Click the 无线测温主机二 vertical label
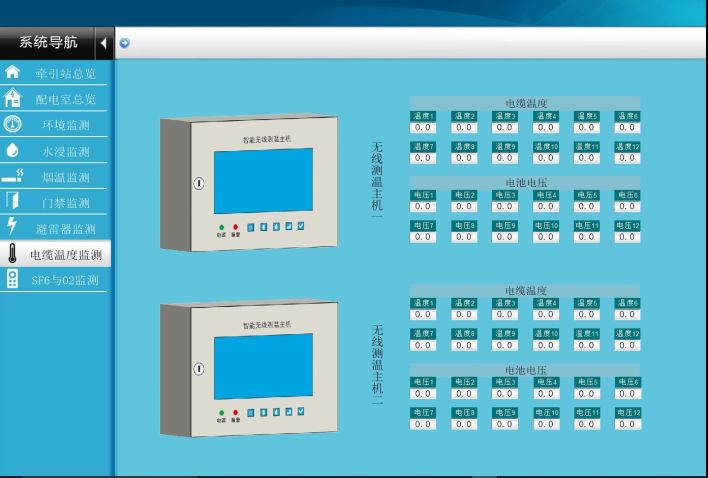This screenshot has width=708, height=478. (377, 364)
